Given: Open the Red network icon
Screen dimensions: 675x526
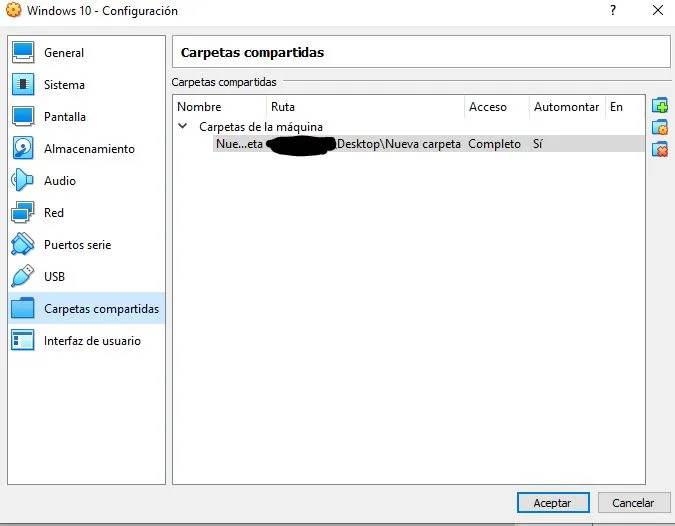Looking at the screenshot, I should (23, 212).
